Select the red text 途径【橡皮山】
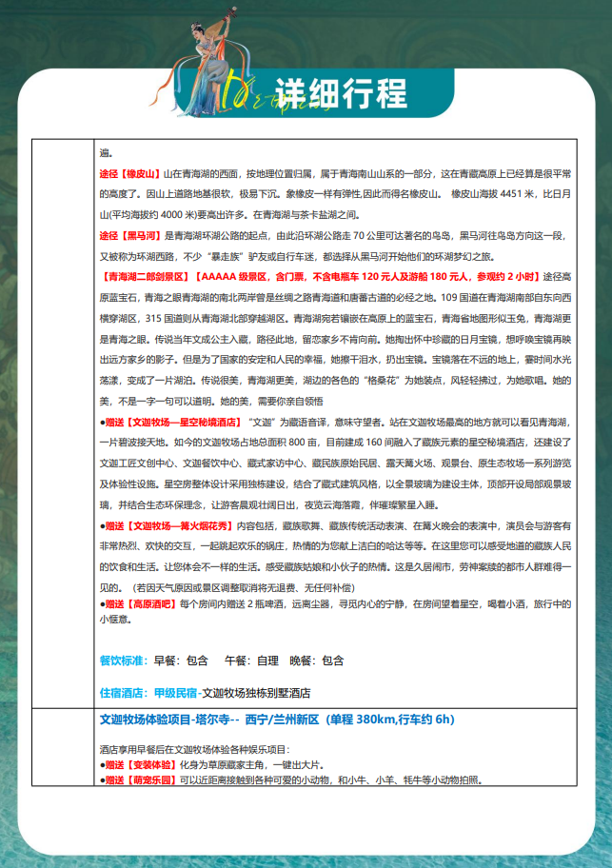 (130, 174)
